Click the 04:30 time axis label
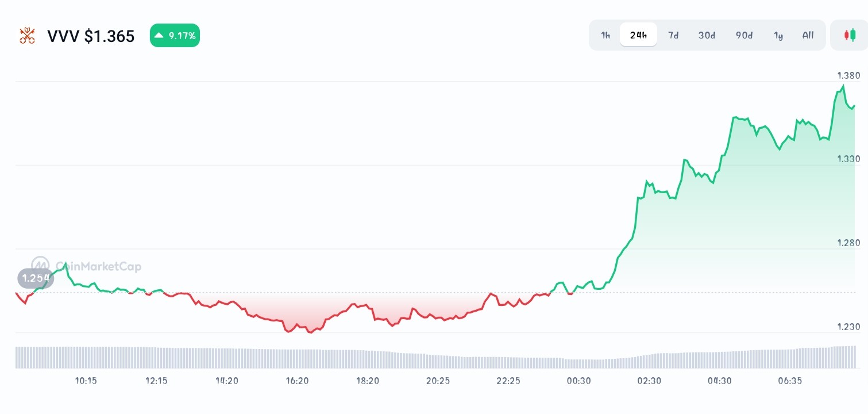 [719, 381]
